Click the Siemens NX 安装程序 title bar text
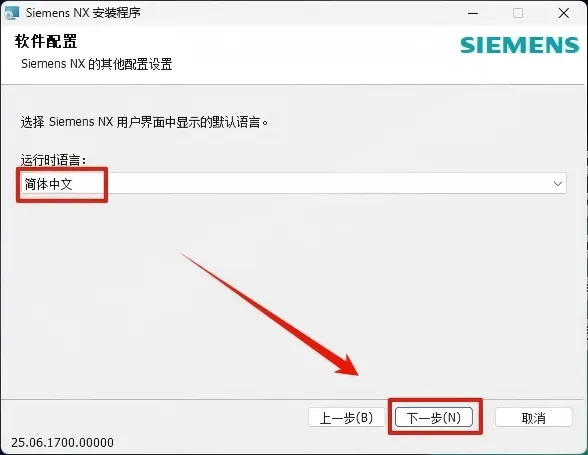Image resolution: width=588 pixels, height=455 pixels. (x=83, y=13)
